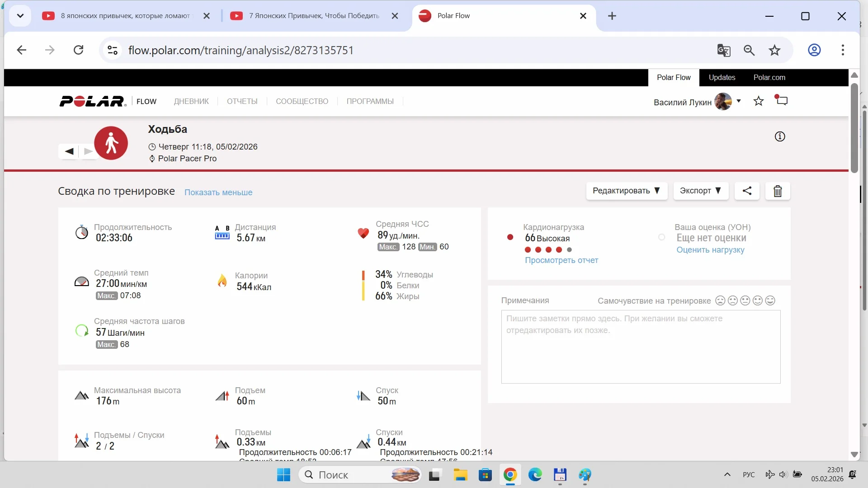Image resolution: width=868 pixels, height=488 pixels.
Task: Expand the Редактировать dropdown
Action: pos(627,191)
